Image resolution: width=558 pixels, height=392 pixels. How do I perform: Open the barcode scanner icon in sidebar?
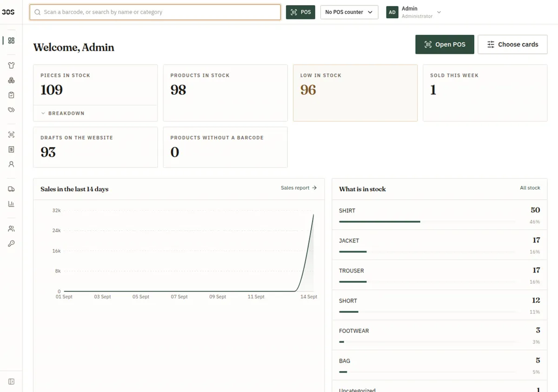tap(11, 135)
